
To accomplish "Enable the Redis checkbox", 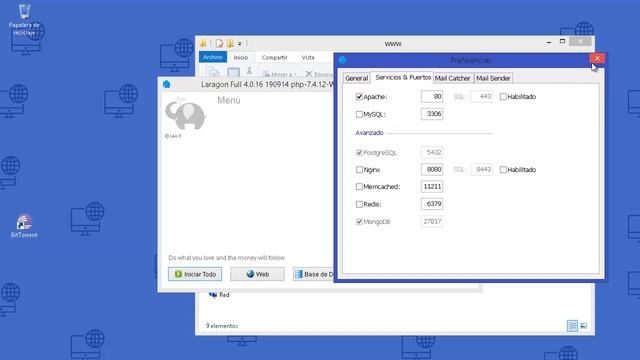I will tap(359, 204).
